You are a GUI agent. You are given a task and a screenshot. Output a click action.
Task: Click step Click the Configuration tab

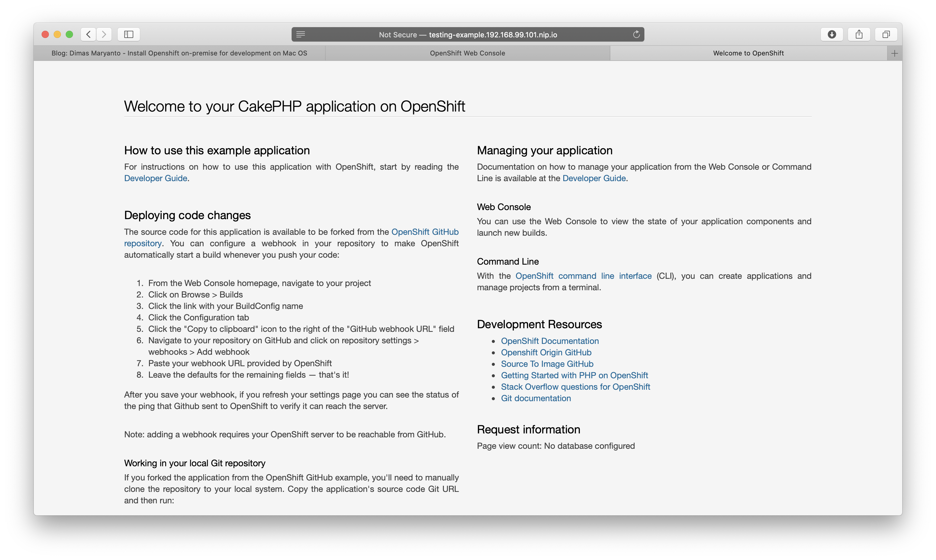(x=198, y=317)
